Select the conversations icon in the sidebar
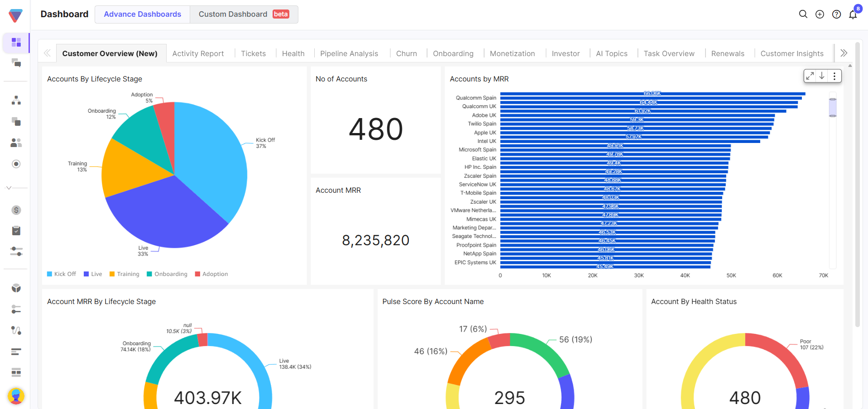The image size is (868, 409). [16, 63]
